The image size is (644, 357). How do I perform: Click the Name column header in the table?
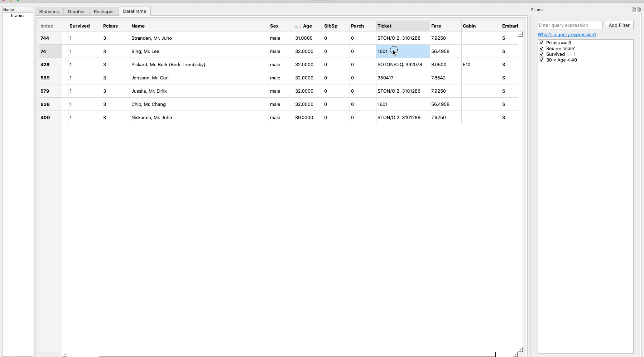200,26
